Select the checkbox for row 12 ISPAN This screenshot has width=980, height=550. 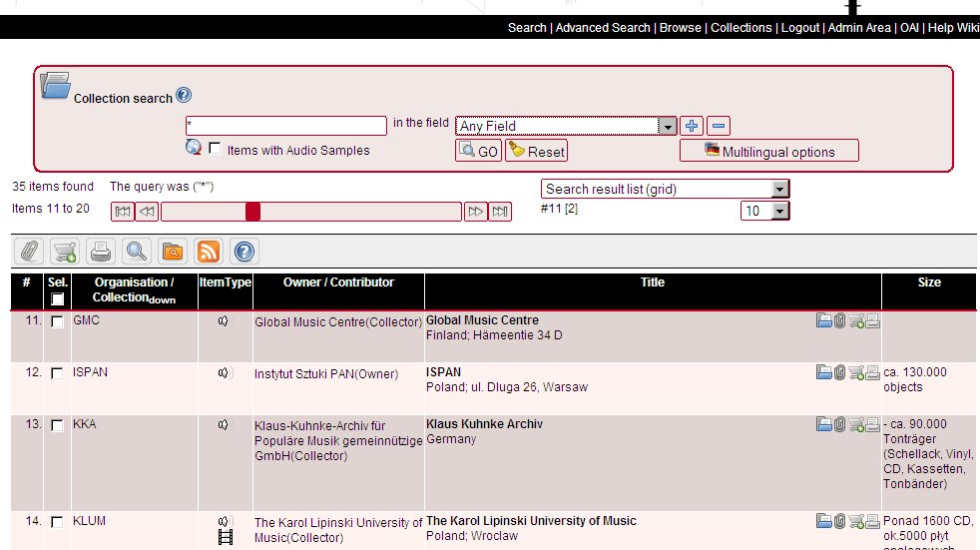pyautogui.click(x=57, y=373)
